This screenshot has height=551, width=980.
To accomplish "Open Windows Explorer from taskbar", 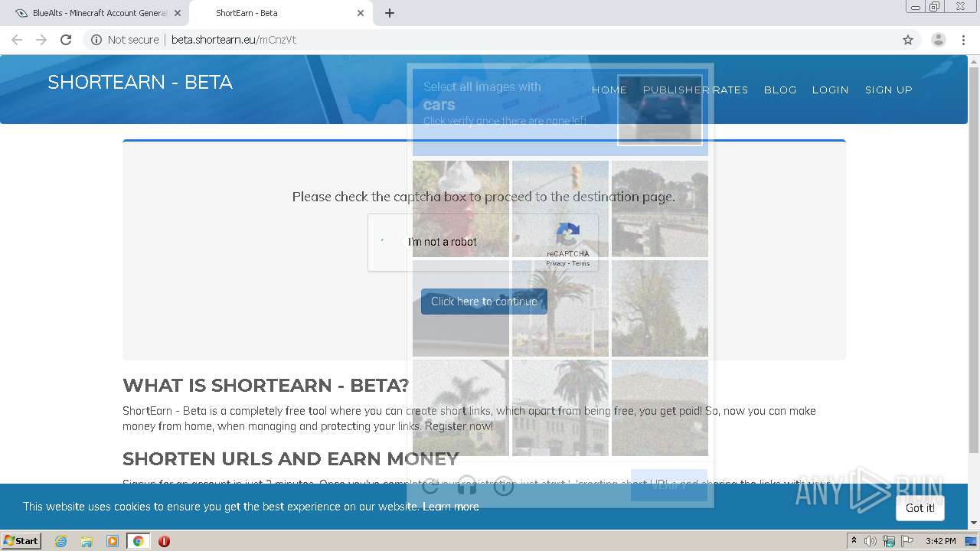I will click(x=87, y=541).
